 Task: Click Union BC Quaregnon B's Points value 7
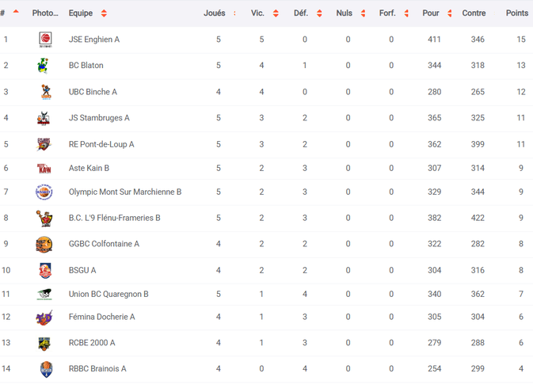pos(521,294)
